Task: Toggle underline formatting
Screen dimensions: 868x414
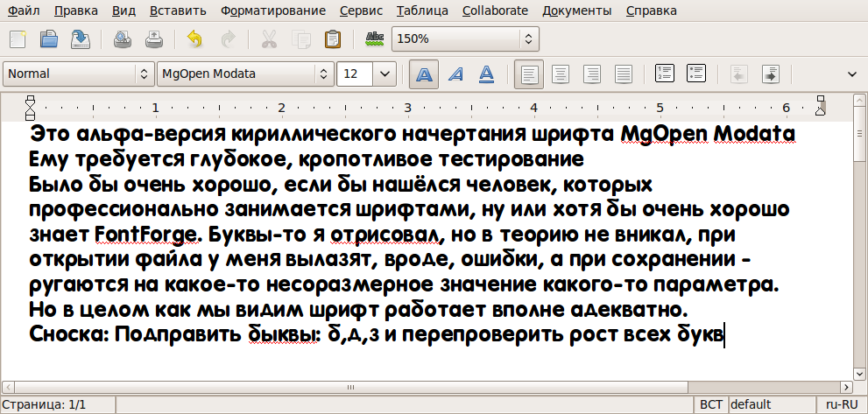Action: pos(486,74)
